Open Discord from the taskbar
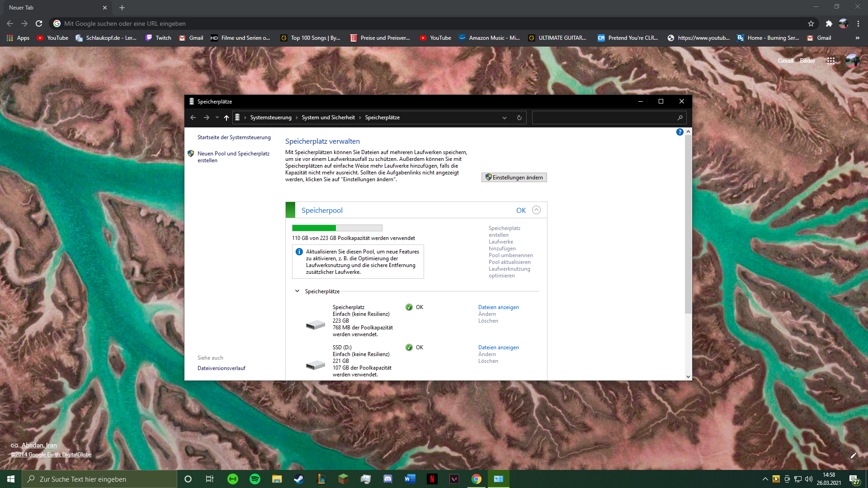The image size is (868, 488). pos(388,479)
